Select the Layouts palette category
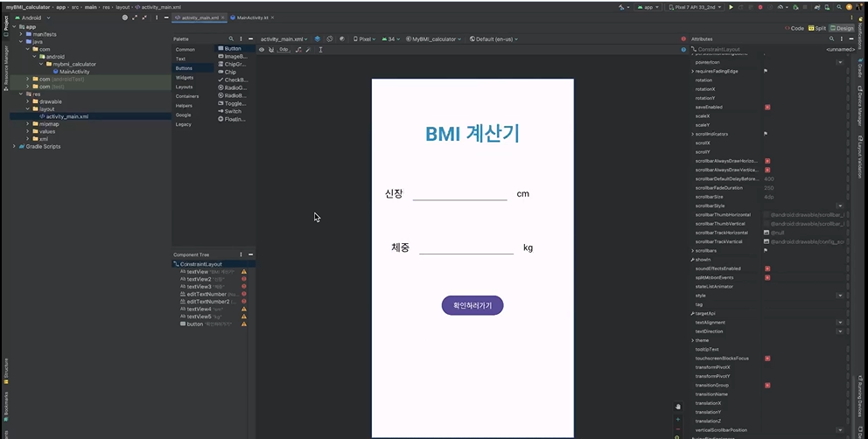This screenshot has width=868, height=439. [x=185, y=87]
